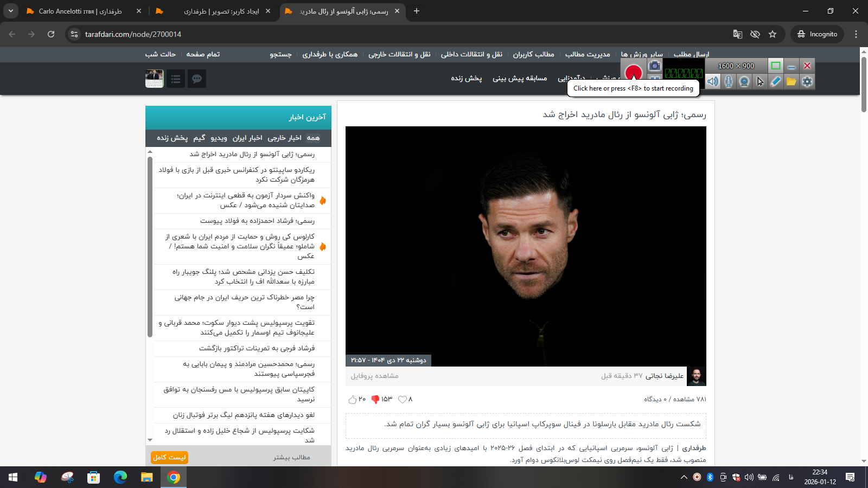The image size is (868, 488).
Task: Click the red record button in recorder
Action: pos(633,73)
